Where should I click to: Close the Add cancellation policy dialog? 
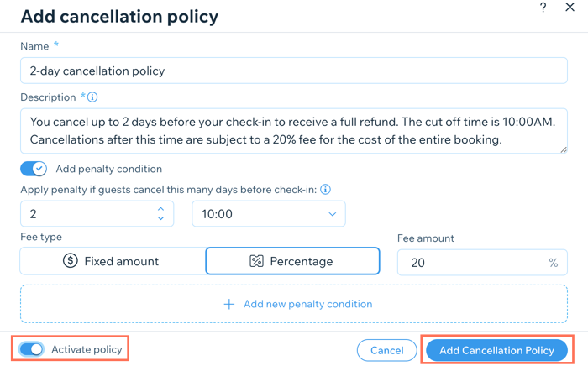pos(570,7)
